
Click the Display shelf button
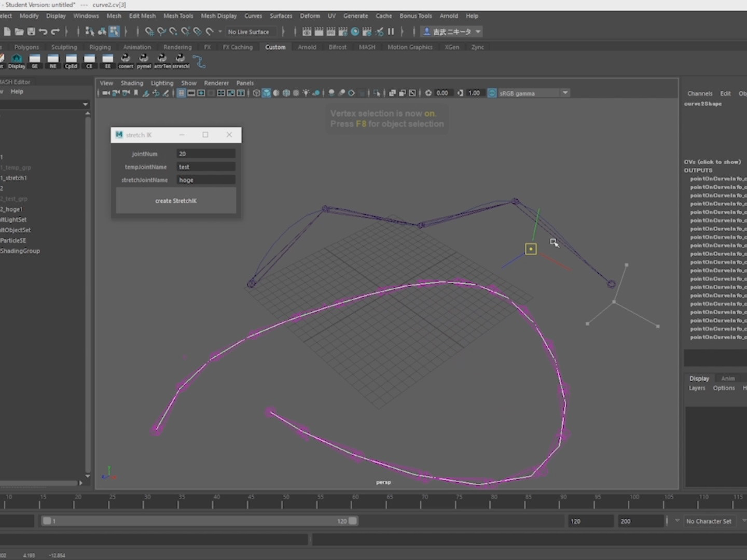[17, 61]
